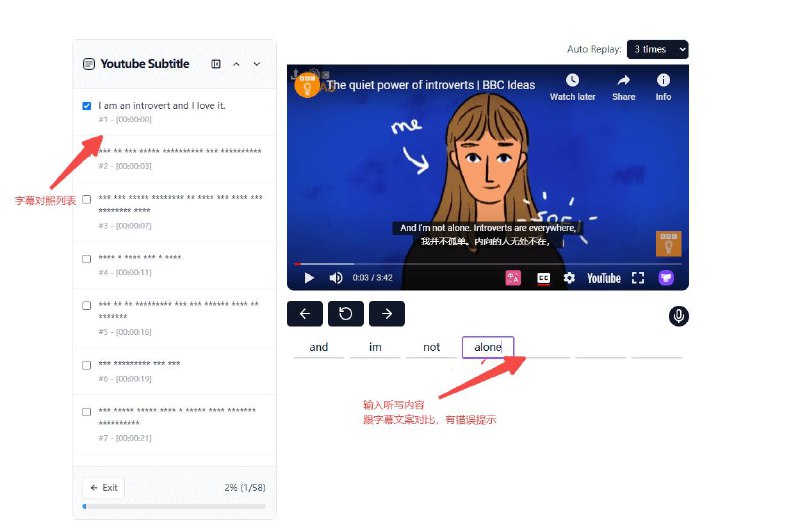This screenshot has height=530, width=800.
Task: Click the dictation progress bar at bottom of panel
Action: [174, 507]
